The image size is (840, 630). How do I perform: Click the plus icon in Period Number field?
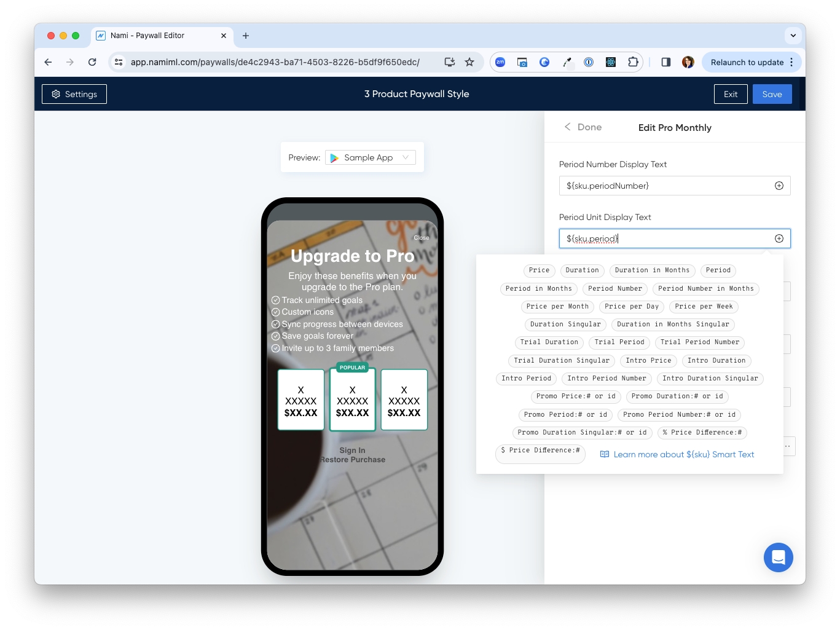pos(779,186)
